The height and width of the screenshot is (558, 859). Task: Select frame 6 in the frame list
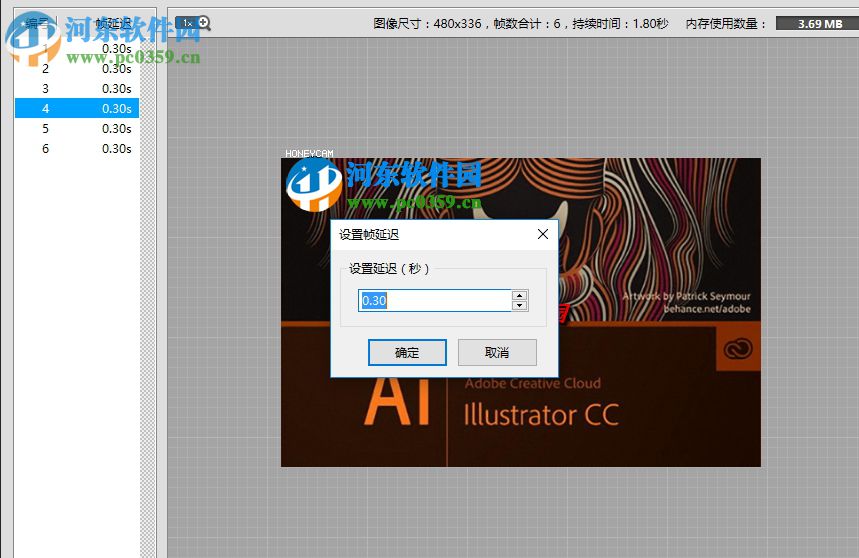pyautogui.click(x=77, y=148)
